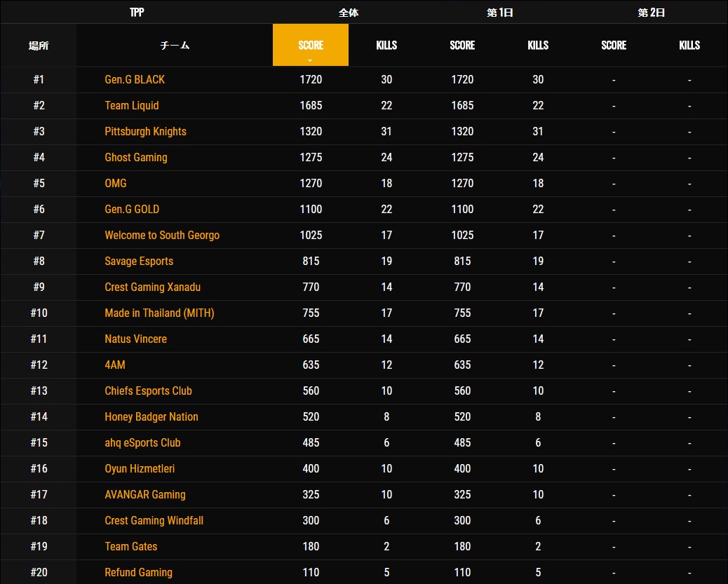Click overall score 110 for Refund Gaming
Screen dimensions: 728x584
(311, 572)
